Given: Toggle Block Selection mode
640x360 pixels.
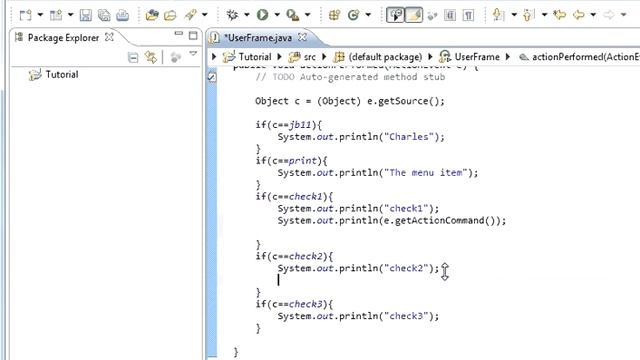Looking at the screenshot, I should (x=450, y=15).
